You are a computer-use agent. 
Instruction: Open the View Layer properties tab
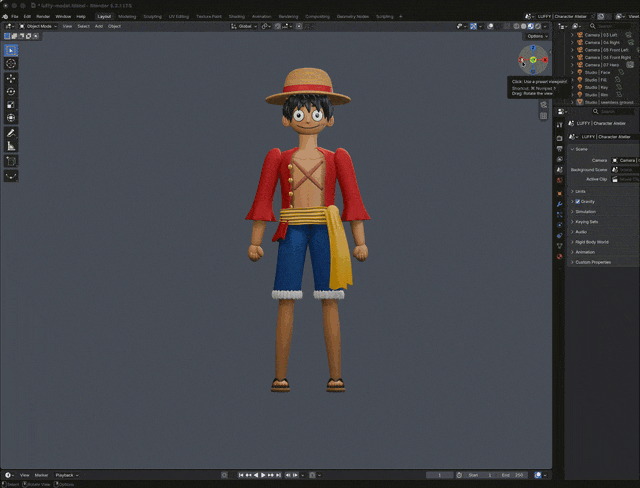[x=560, y=159]
